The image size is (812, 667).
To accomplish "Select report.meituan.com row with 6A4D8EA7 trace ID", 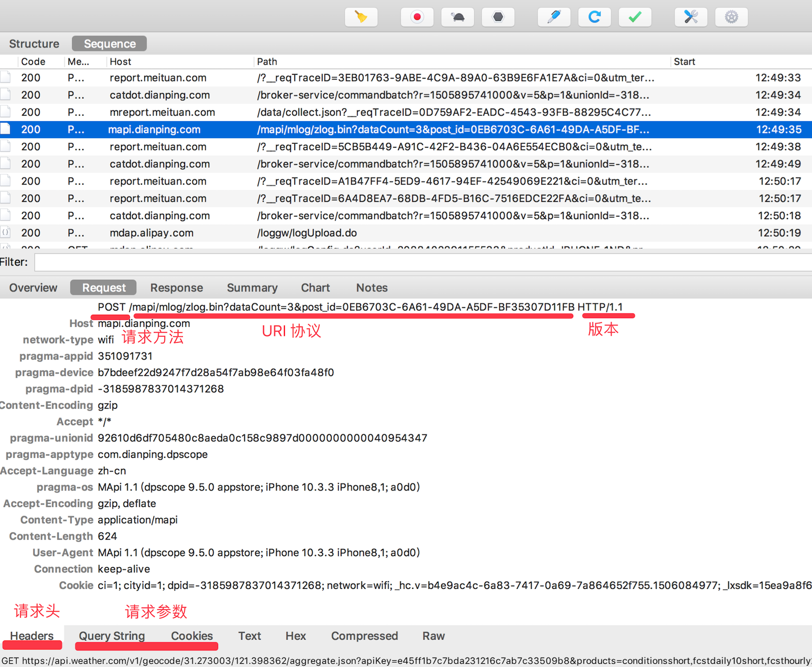I will [406, 198].
